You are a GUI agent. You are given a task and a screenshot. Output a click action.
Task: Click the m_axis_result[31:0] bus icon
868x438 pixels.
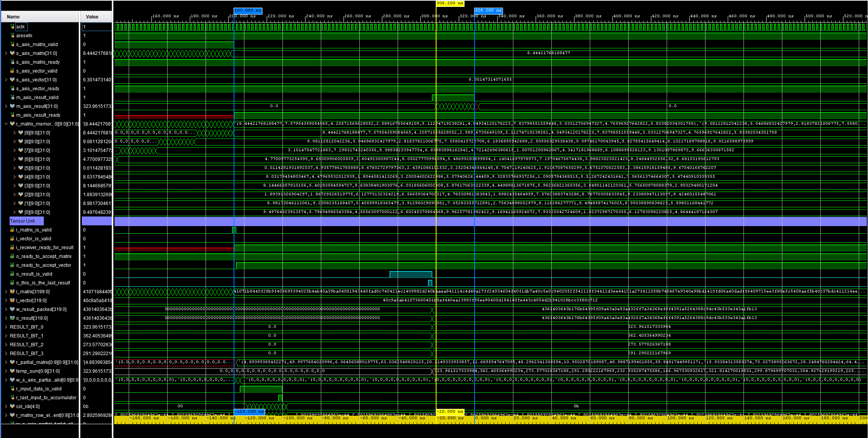coord(12,106)
